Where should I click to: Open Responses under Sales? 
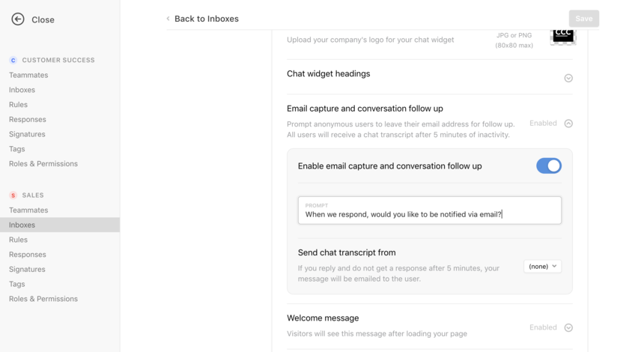click(x=28, y=254)
